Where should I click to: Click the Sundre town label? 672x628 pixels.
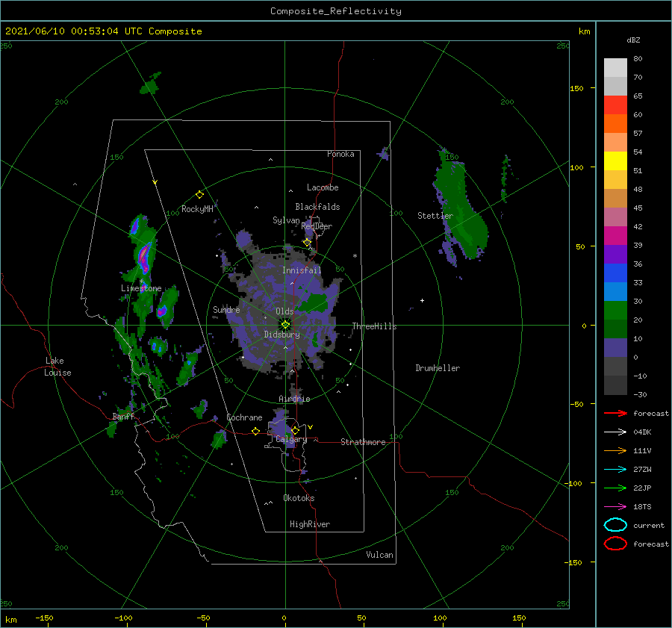pos(226,309)
